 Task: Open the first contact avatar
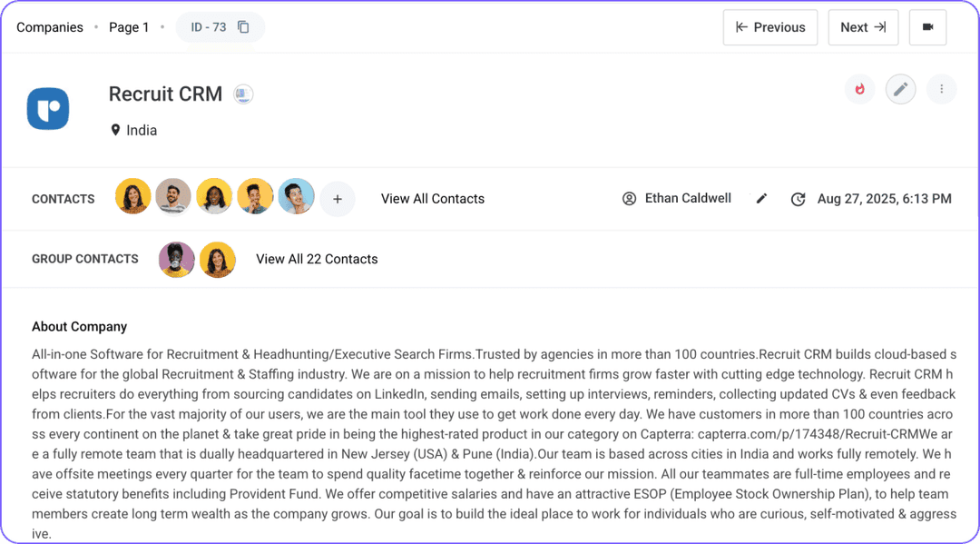pyautogui.click(x=132, y=197)
